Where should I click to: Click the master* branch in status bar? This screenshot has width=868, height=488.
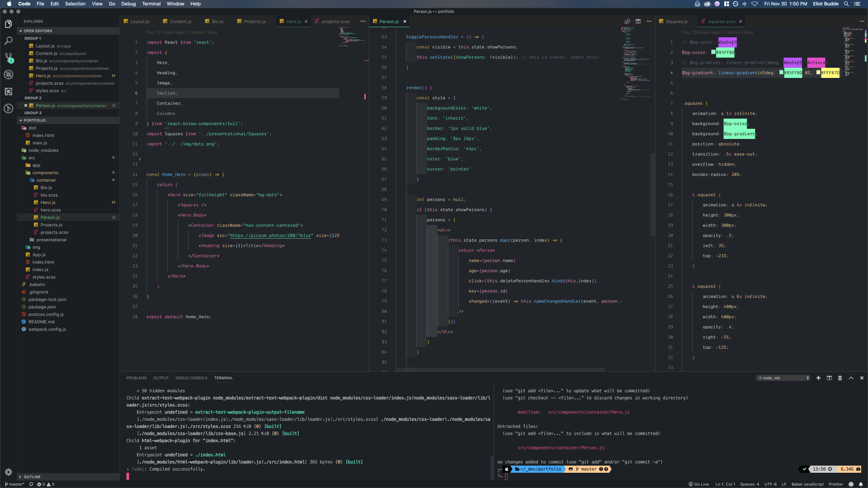tap(14, 484)
